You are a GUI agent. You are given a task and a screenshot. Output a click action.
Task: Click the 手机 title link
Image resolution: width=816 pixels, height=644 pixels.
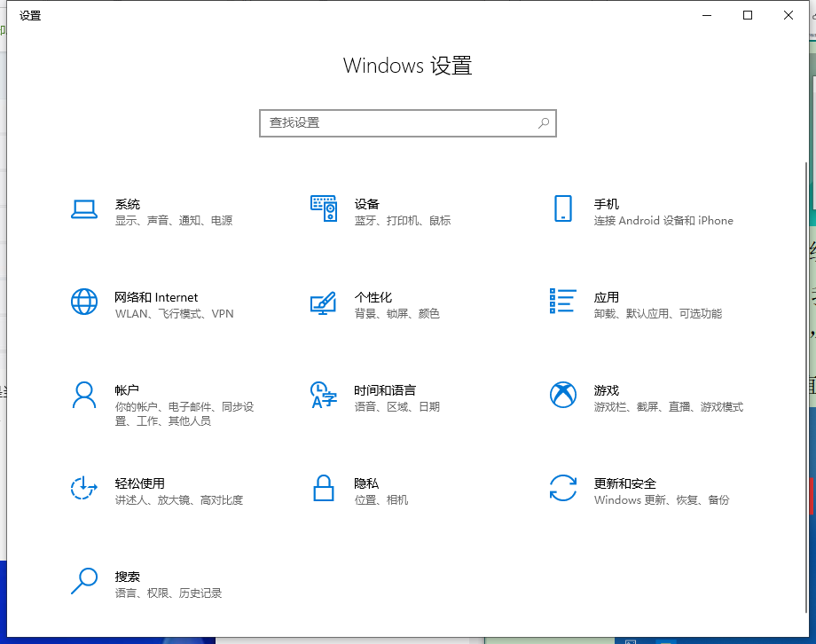pos(607,204)
